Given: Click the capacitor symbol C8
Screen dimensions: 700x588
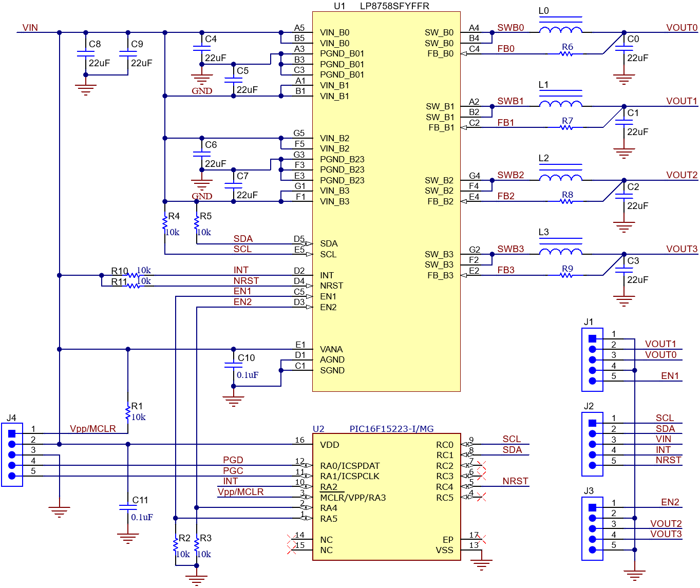Looking at the screenshot, I should pyautogui.click(x=85, y=54).
